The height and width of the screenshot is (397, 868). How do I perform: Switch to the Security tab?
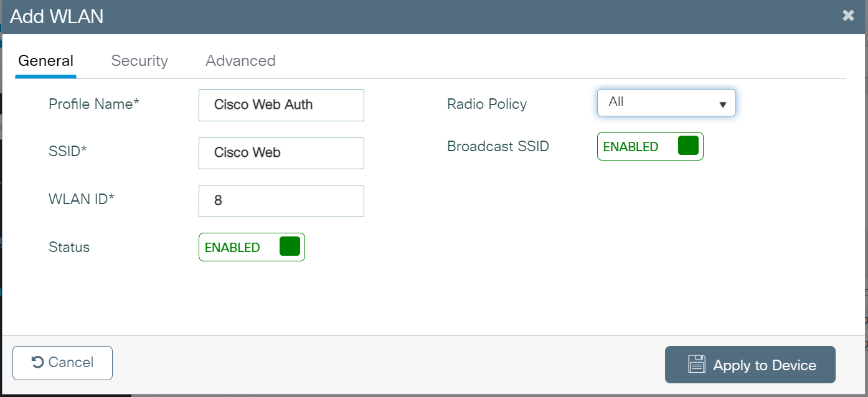(x=139, y=61)
